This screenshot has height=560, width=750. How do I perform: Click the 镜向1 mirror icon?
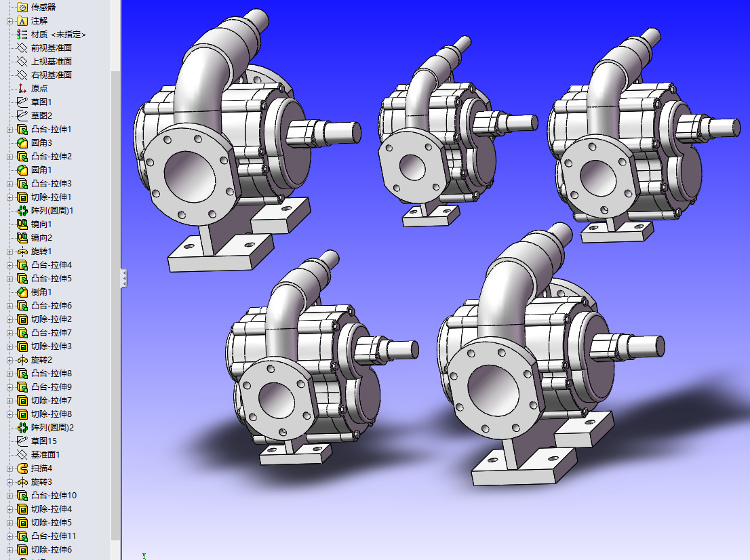click(x=22, y=224)
